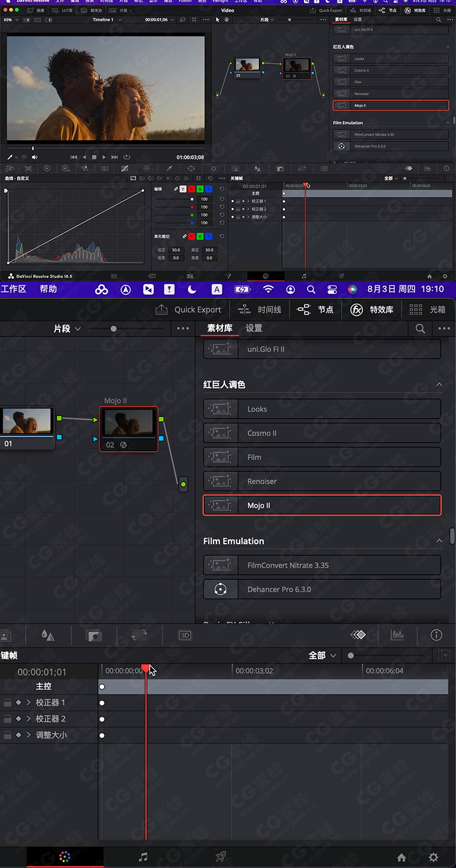This screenshot has width=456, height=868.
Task: Search effects with the enlarged library magnifier
Action: [420, 328]
